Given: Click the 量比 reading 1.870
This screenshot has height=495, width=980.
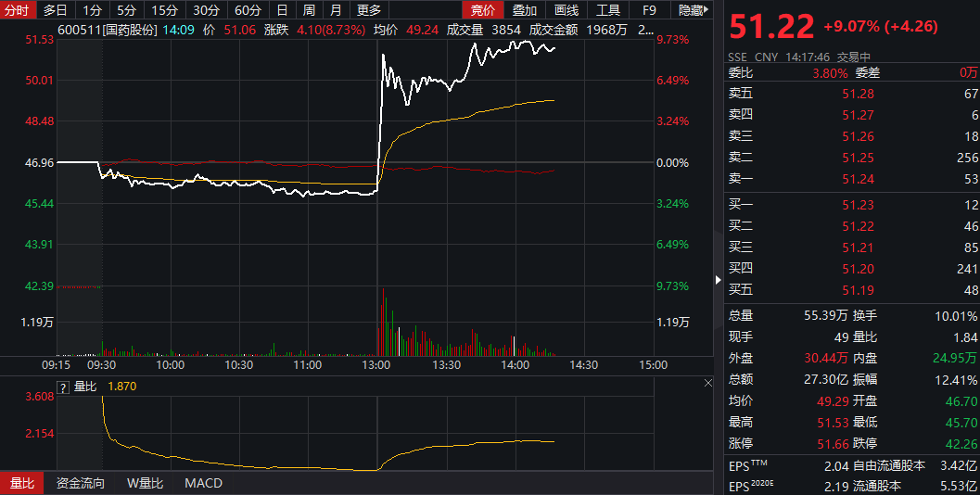Looking at the screenshot, I should pyautogui.click(x=121, y=387).
